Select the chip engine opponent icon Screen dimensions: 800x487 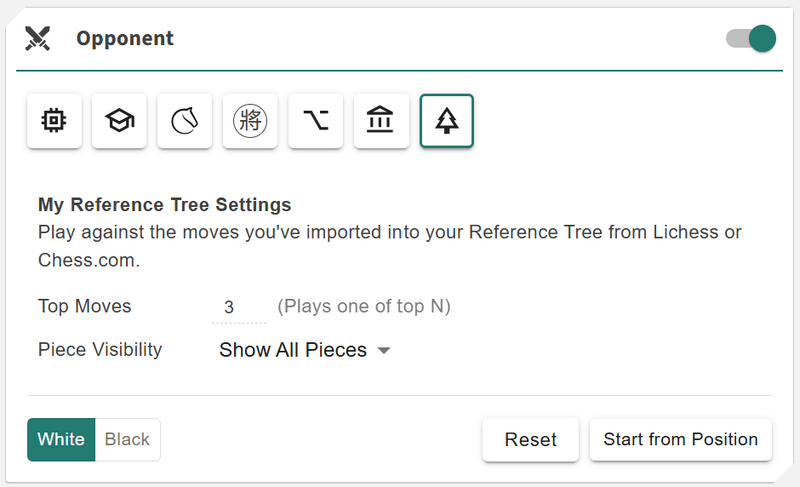54,121
